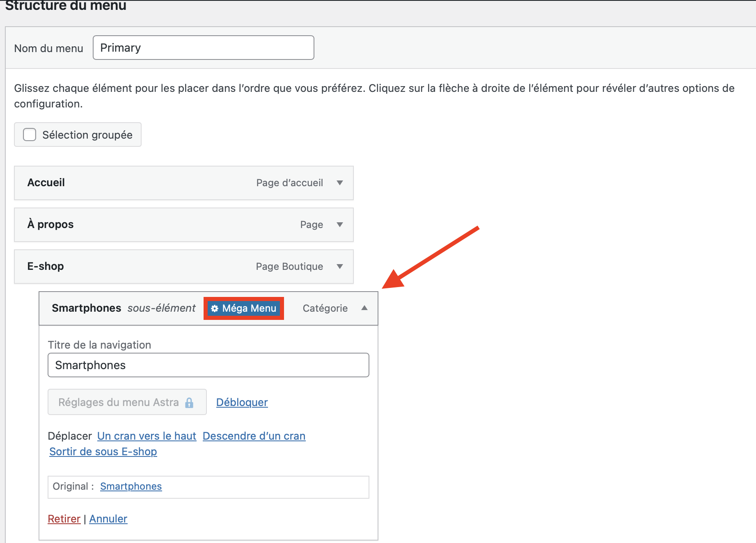Click Sortir de sous E-shop link
The image size is (756, 543).
[103, 452]
